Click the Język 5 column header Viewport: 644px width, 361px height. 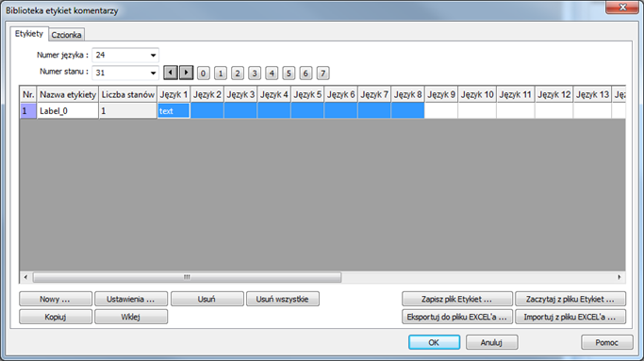pos(307,94)
